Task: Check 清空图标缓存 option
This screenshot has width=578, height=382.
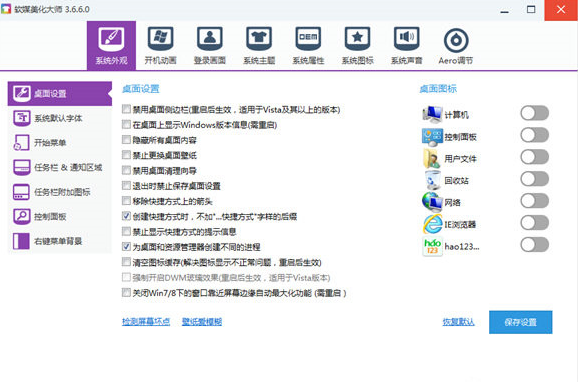Action: [x=126, y=262]
